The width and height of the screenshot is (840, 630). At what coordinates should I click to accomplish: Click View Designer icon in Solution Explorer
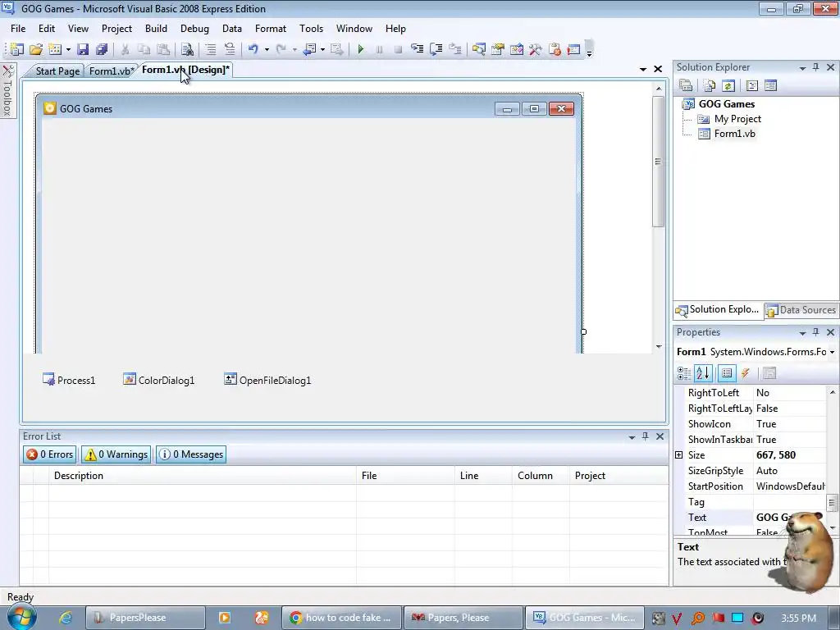770,85
